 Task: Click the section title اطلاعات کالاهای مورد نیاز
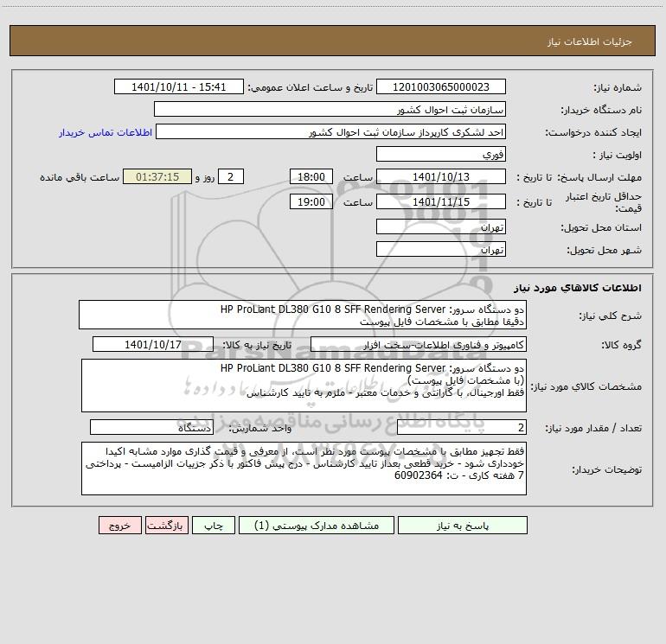[x=578, y=288]
